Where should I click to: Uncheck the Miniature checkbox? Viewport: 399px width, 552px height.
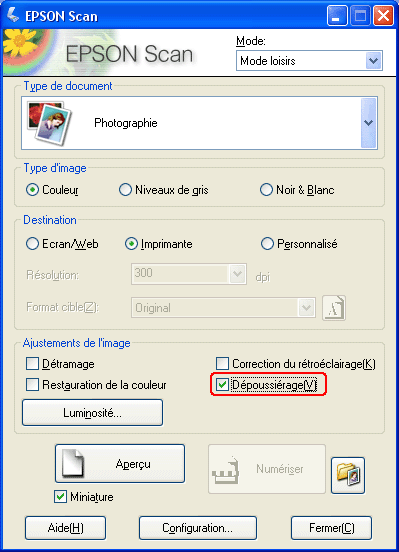(61, 497)
